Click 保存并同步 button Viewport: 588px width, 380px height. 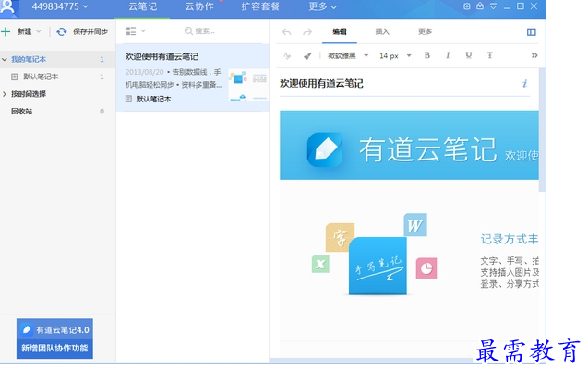point(90,31)
